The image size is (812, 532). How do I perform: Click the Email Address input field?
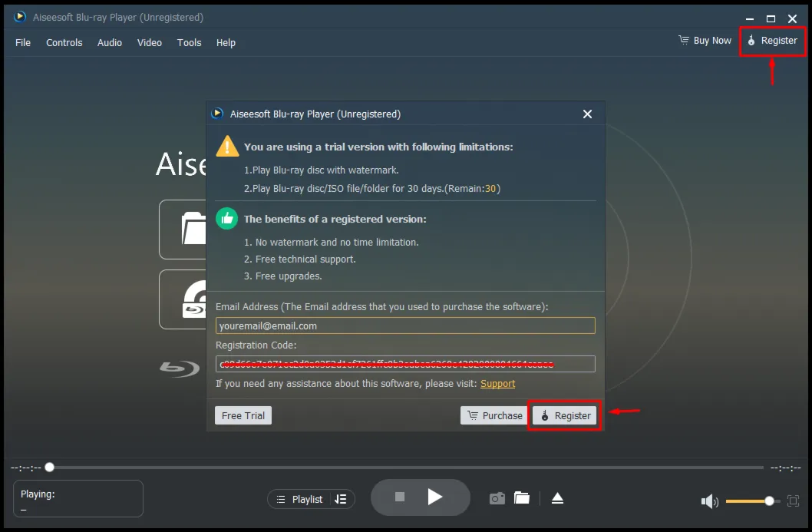[x=405, y=325]
